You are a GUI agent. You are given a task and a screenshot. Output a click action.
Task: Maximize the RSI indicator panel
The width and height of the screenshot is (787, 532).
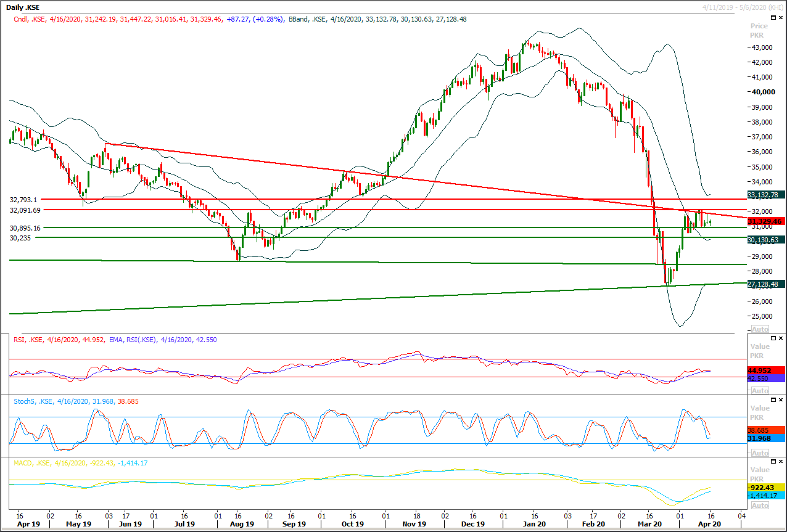pos(773,338)
